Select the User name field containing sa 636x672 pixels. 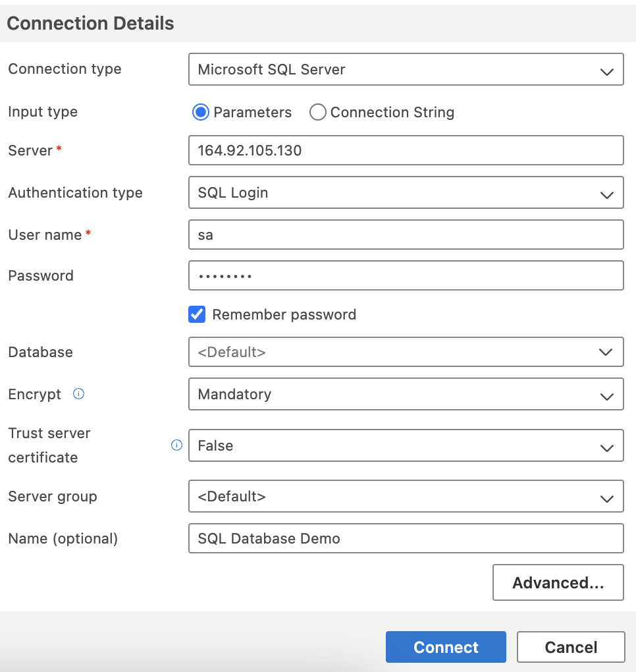[406, 235]
